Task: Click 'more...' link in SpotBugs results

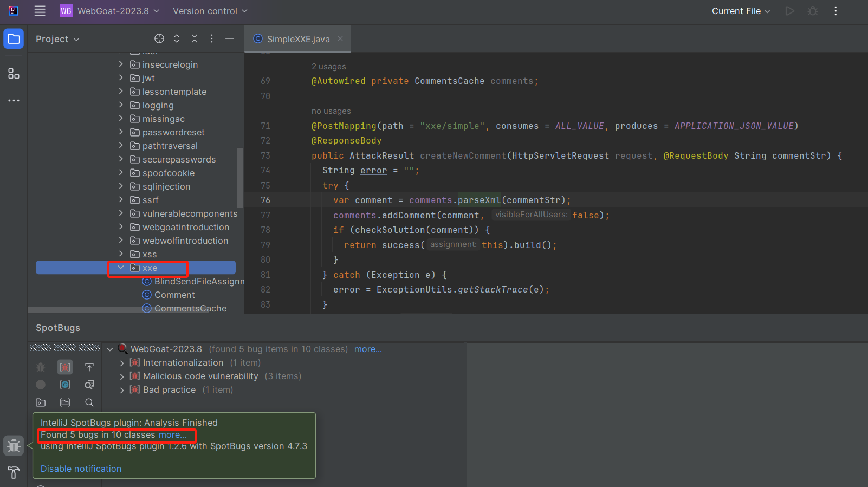Action: tap(368, 349)
